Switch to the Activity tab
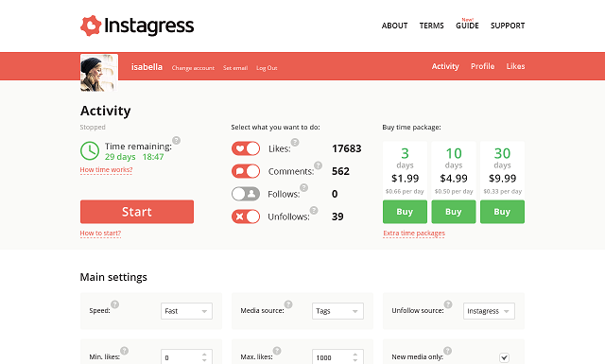The width and height of the screenshot is (605, 364). (445, 66)
